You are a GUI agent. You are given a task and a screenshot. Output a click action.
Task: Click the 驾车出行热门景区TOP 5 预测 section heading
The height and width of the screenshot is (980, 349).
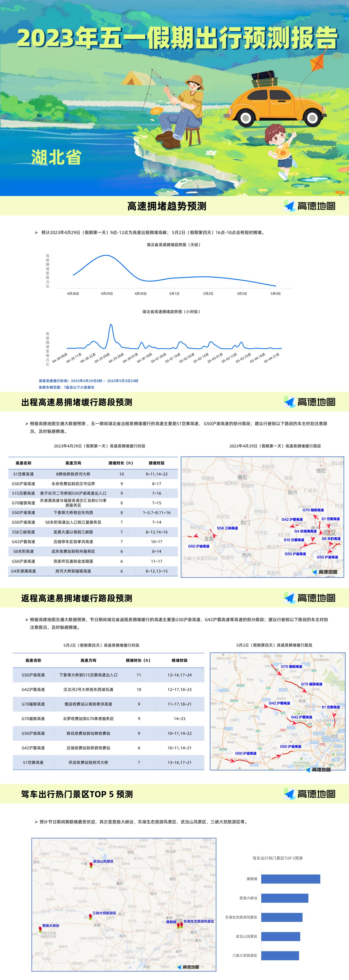tap(77, 794)
